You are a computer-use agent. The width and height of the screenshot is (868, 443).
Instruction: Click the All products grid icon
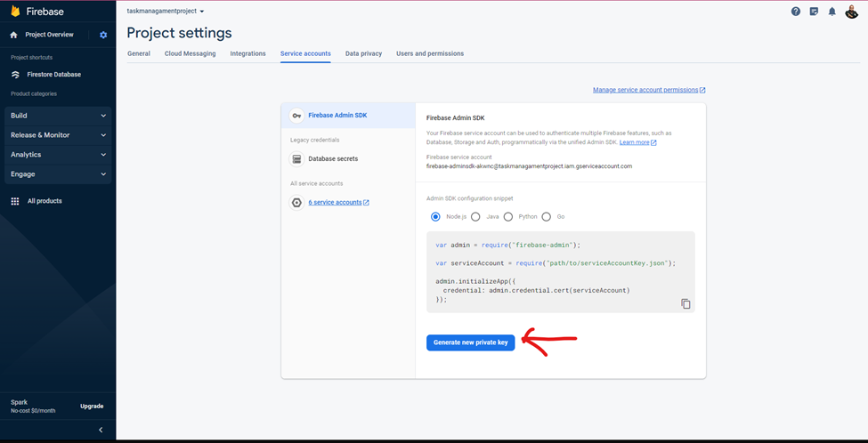(15, 201)
